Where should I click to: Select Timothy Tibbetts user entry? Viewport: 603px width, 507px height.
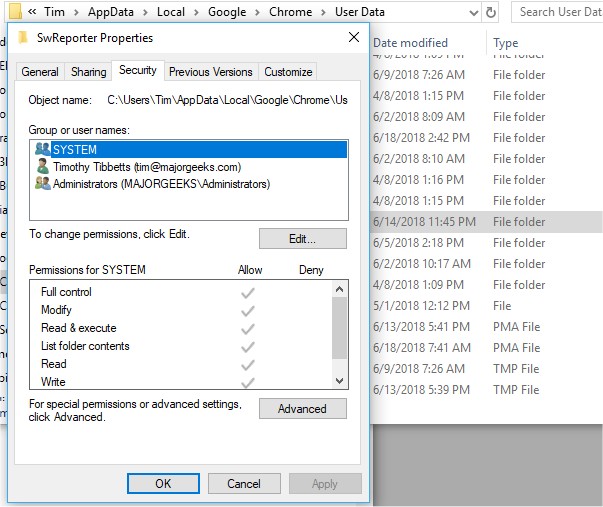147,167
